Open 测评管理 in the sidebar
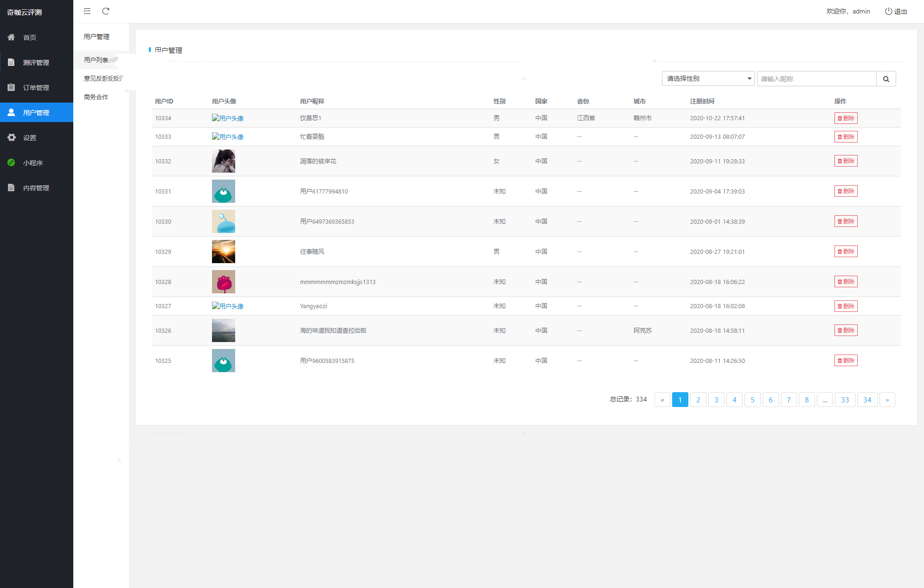The width and height of the screenshot is (924, 588). point(36,63)
